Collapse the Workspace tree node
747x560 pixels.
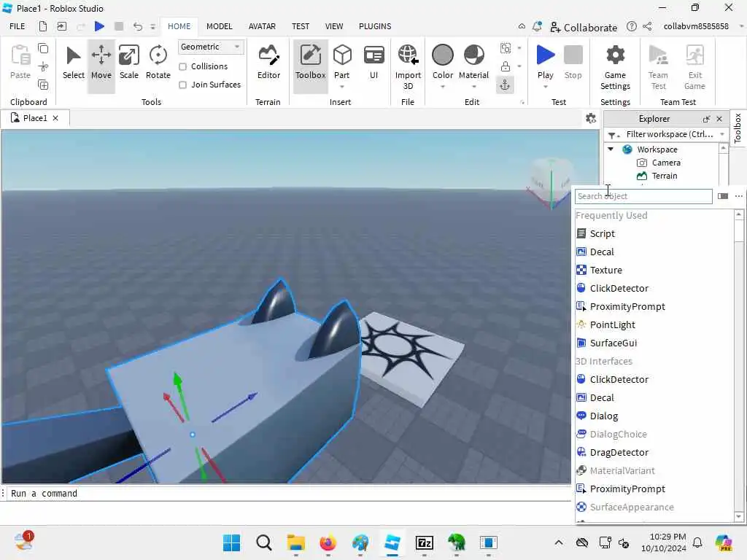click(611, 149)
